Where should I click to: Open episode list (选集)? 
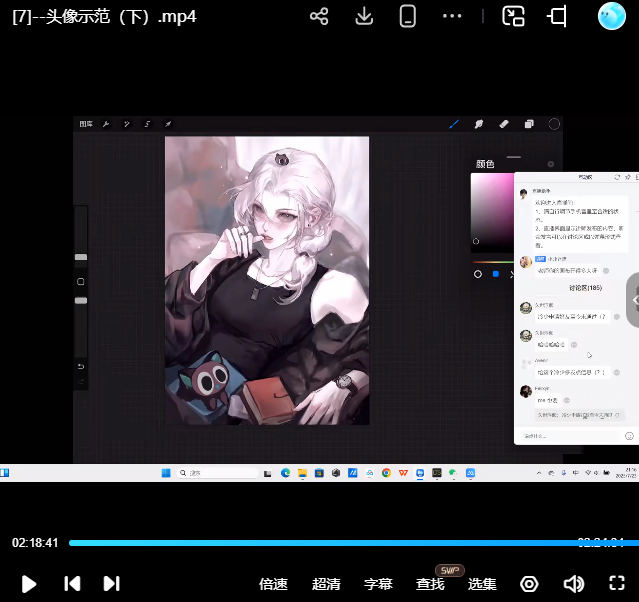click(x=482, y=584)
